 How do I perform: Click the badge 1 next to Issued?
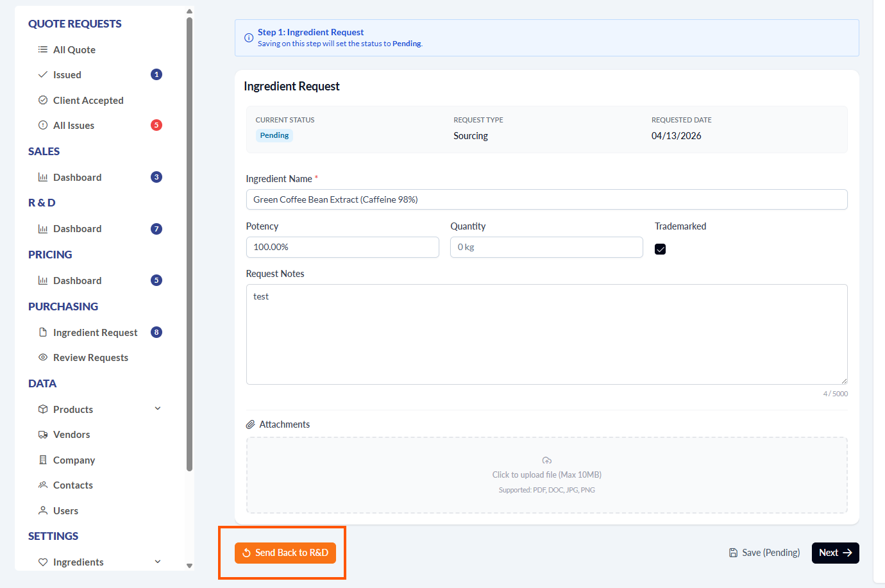click(x=156, y=74)
